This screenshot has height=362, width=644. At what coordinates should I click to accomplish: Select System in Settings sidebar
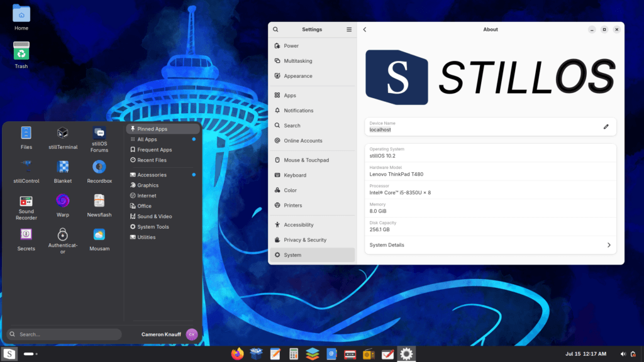pyautogui.click(x=312, y=255)
